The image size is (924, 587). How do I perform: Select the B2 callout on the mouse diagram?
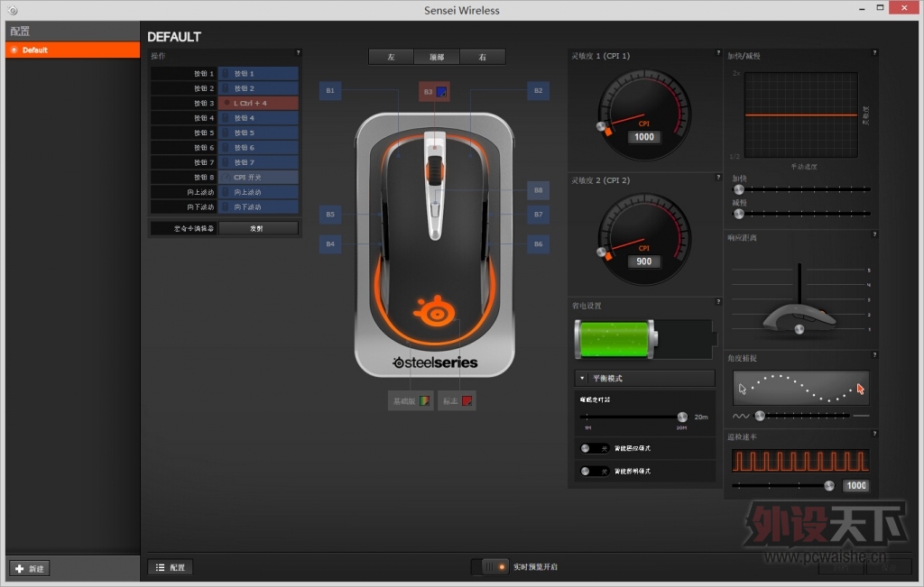pyautogui.click(x=538, y=91)
